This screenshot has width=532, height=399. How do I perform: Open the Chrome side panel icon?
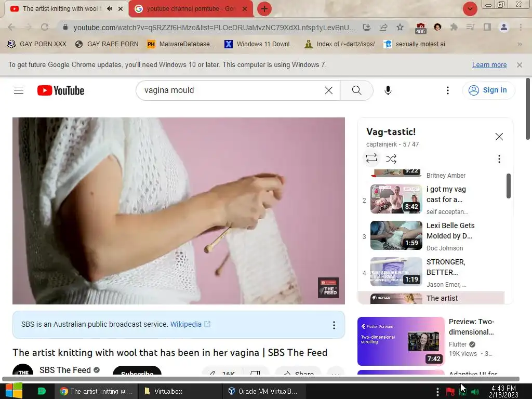pyautogui.click(x=487, y=27)
